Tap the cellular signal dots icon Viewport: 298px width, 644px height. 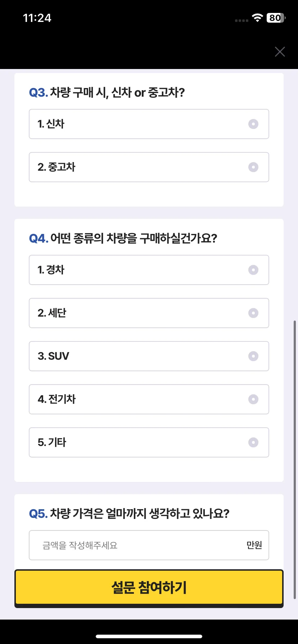[x=241, y=20]
